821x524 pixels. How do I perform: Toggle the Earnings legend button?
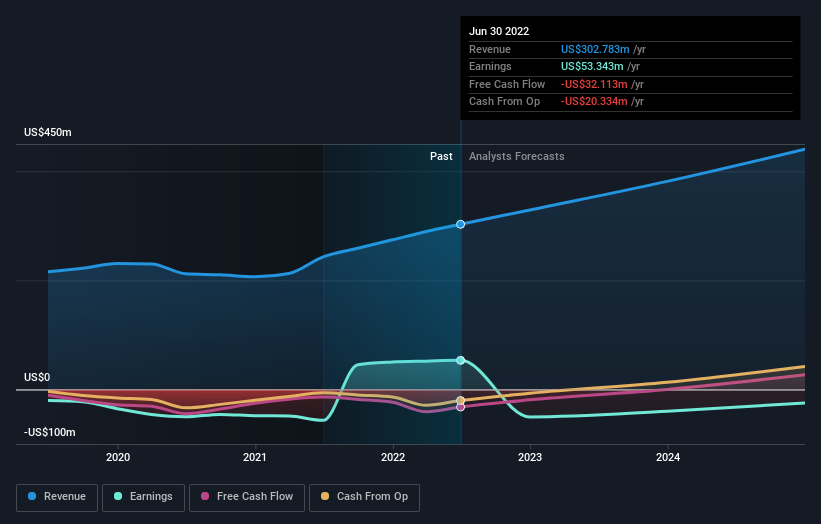click(x=143, y=497)
